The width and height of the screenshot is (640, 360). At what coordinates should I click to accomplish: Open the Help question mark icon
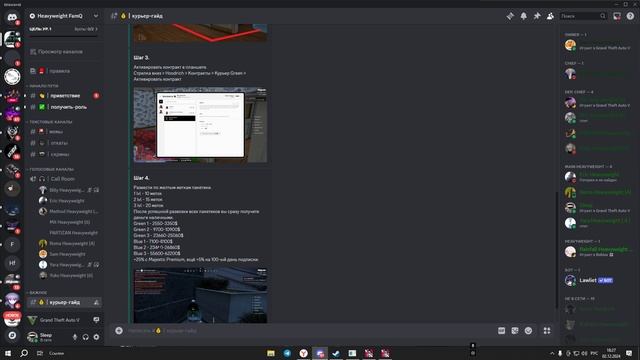630,16
